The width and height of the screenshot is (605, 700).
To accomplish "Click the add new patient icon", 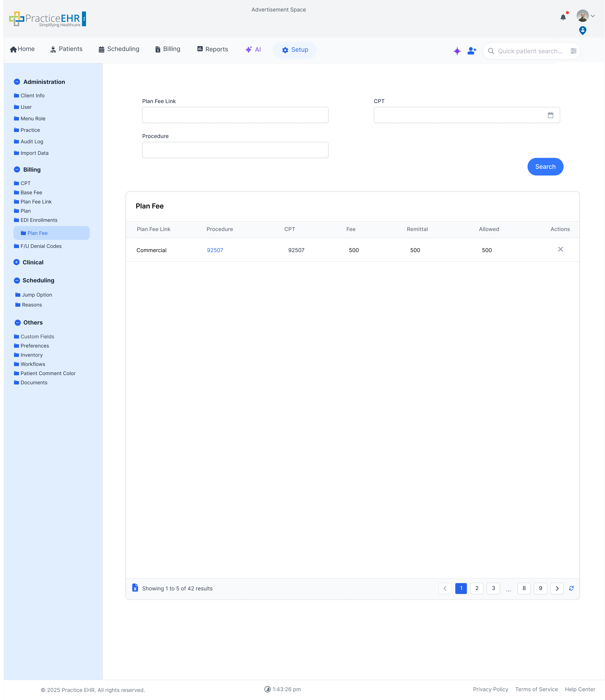I will click(x=472, y=51).
